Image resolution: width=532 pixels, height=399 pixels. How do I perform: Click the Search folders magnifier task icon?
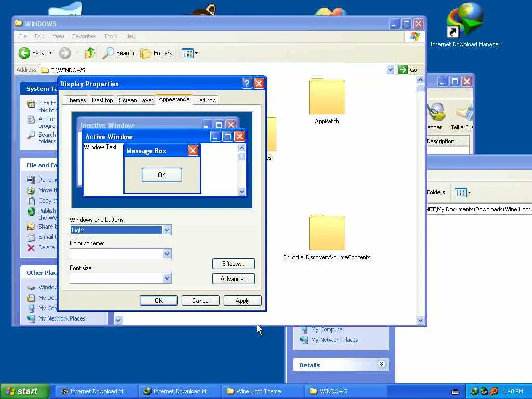(31, 135)
